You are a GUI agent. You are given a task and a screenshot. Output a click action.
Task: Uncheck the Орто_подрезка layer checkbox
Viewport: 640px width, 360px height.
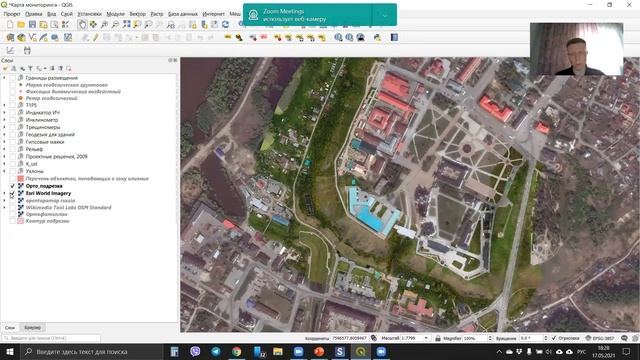point(13,186)
